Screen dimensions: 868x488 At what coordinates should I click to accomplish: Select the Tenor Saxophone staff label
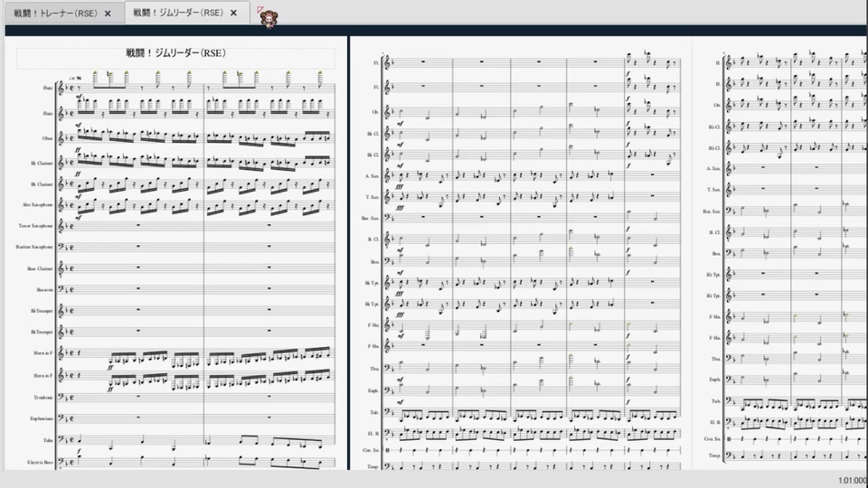click(x=36, y=226)
